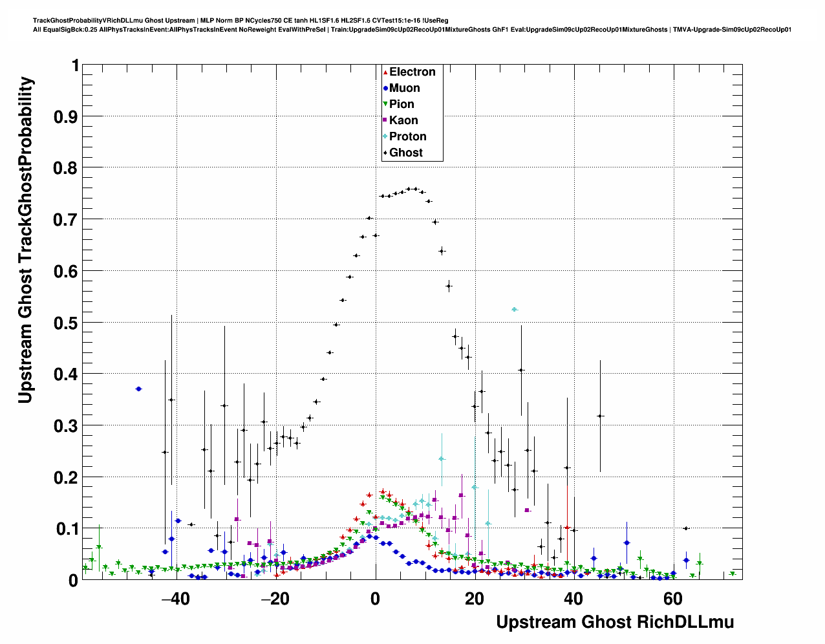Image resolution: width=825 pixels, height=644 pixels.
Task: Click the red Electron triangle legend marker
Action: (x=385, y=72)
